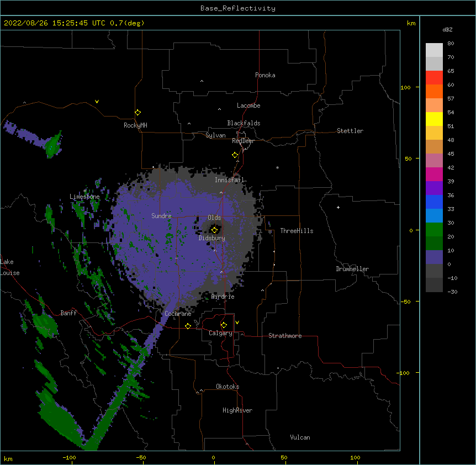Click the Blackfalds city label

(244, 123)
